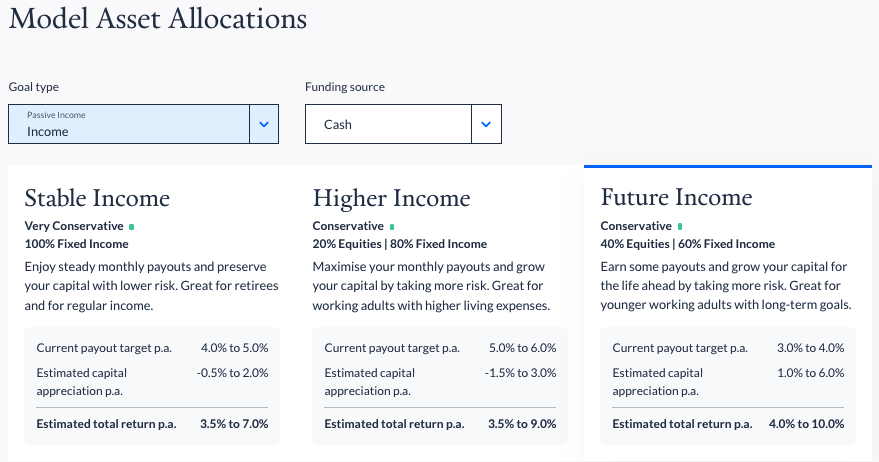Viewport: 879px width, 462px height.
Task: Click the Model Asset Allocations title
Action: 158,19
